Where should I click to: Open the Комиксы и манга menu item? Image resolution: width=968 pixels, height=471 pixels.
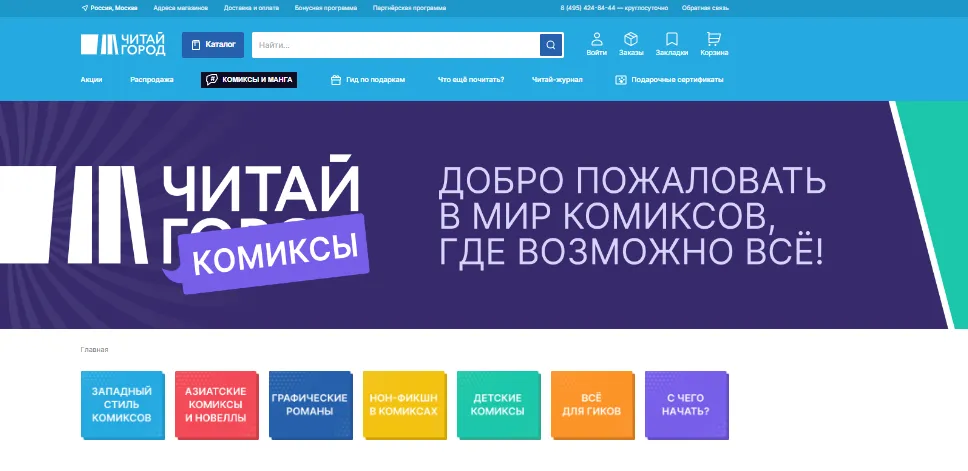pyautogui.click(x=249, y=80)
